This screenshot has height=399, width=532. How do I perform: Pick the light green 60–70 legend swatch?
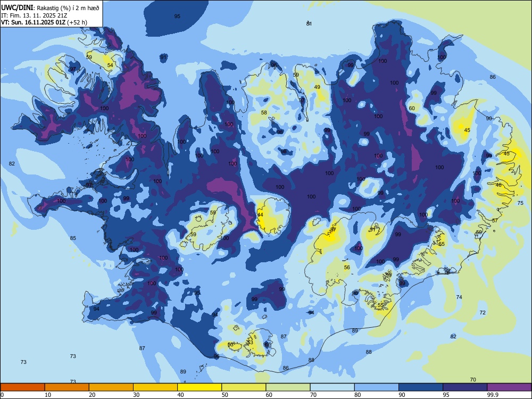[x=288, y=387]
